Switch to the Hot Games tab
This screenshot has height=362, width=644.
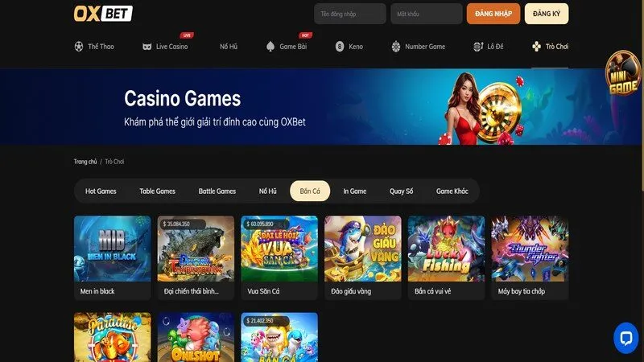coord(101,191)
